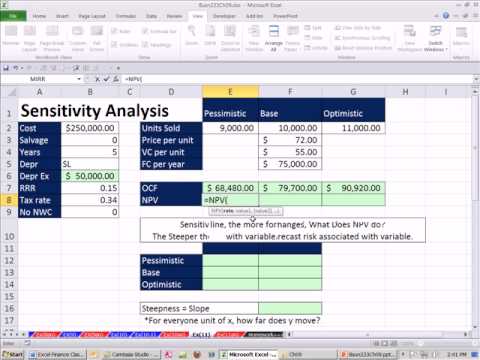
Task: Switch to the Page Layout tab
Action: click(92, 16)
